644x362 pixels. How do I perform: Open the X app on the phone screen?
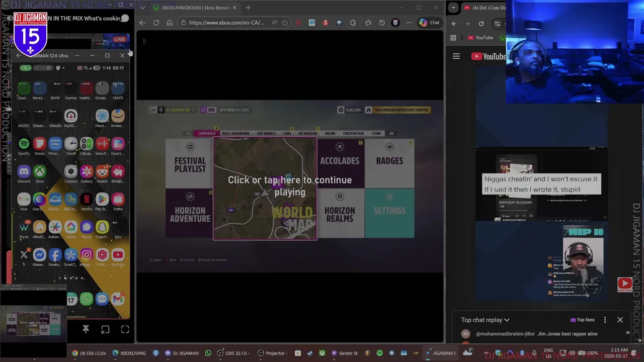(24, 255)
